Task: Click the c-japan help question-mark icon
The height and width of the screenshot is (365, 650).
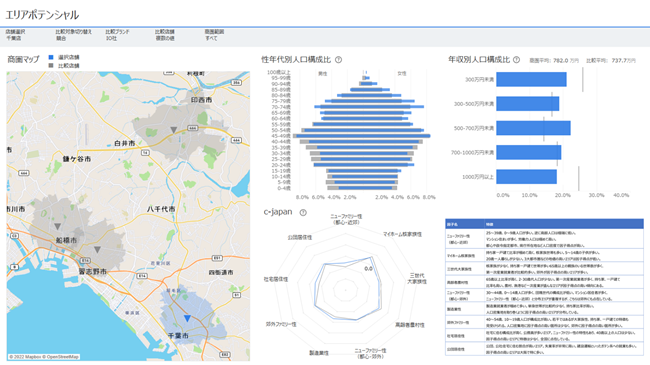Action: pyautogui.click(x=303, y=212)
